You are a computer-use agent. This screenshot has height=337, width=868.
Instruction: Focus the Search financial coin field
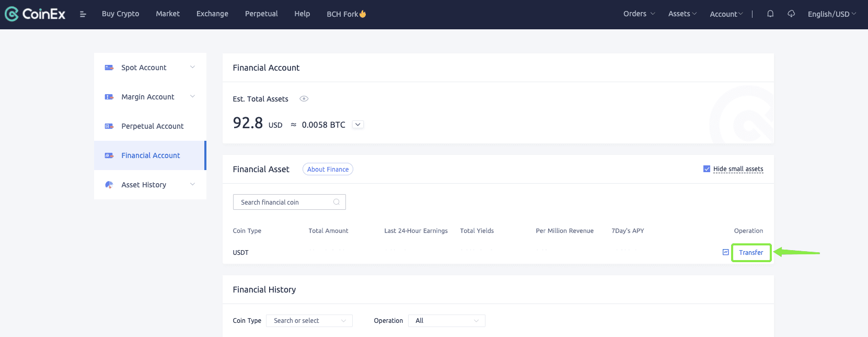coord(290,202)
